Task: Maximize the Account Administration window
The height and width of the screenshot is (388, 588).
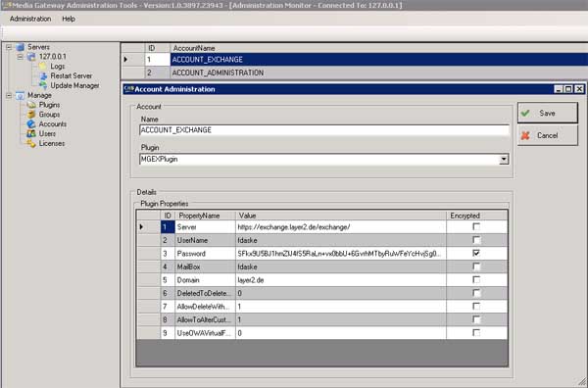Action: click(x=568, y=89)
